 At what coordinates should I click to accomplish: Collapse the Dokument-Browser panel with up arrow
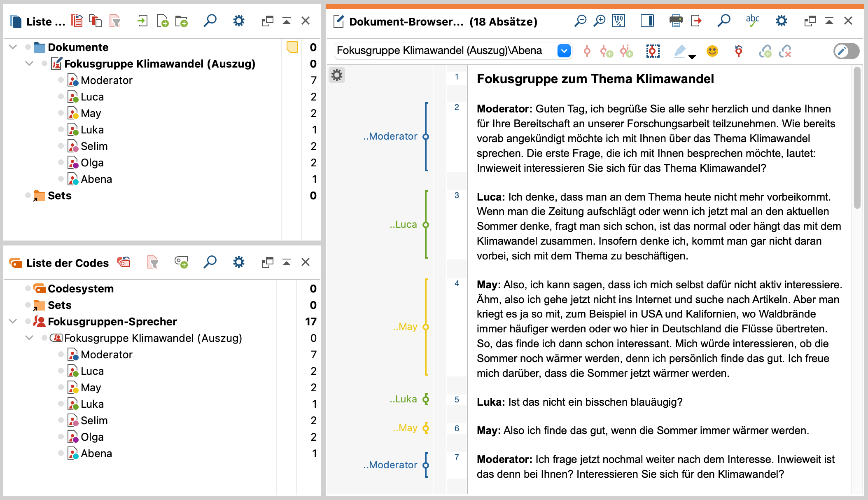[x=829, y=21]
